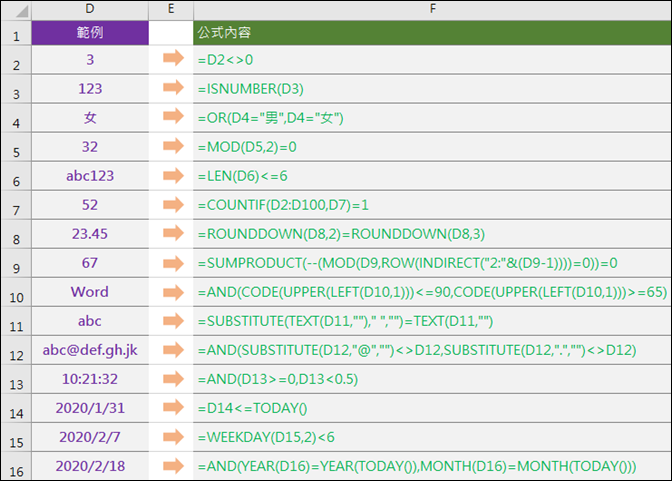
Task: Click the orange arrow beside abc@def.gh.jk
Action: point(173,350)
